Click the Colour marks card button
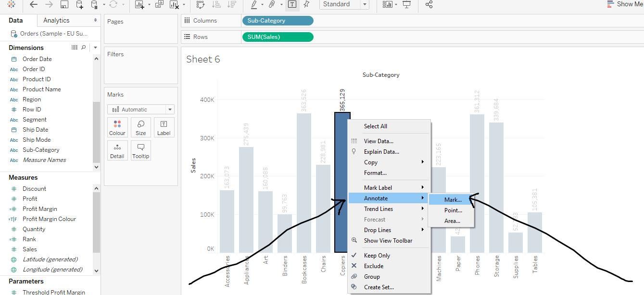Image resolution: width=644 pixels, height=295 pixels. [117, 128]
